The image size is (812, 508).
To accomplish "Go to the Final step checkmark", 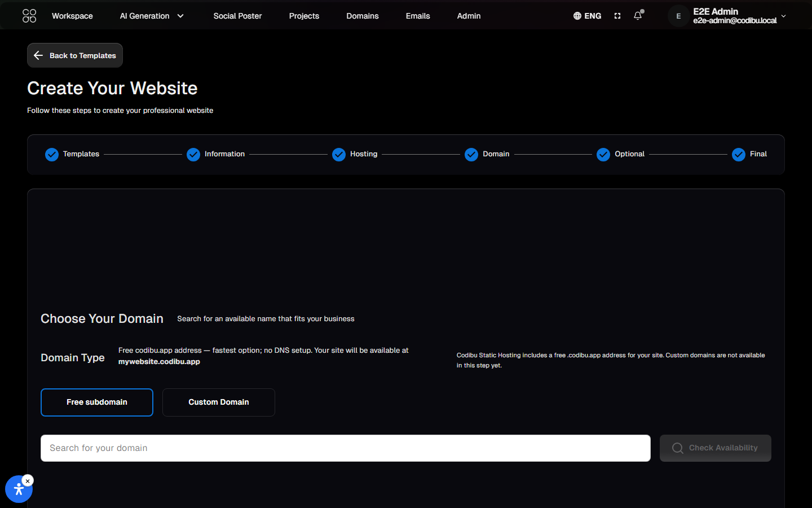I will (x=739, y=154).
